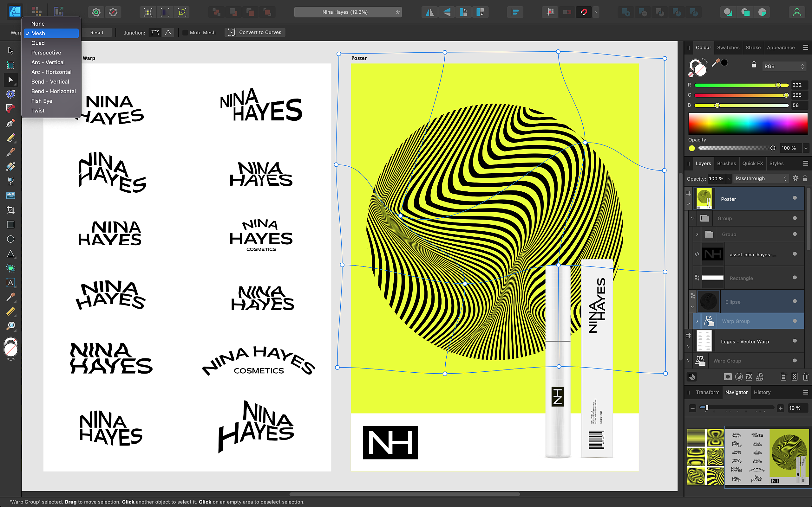Select Mesh option from warp menu
Viewport: 812px width, 507px height.
pyautogui.click(x=51, y=33)
